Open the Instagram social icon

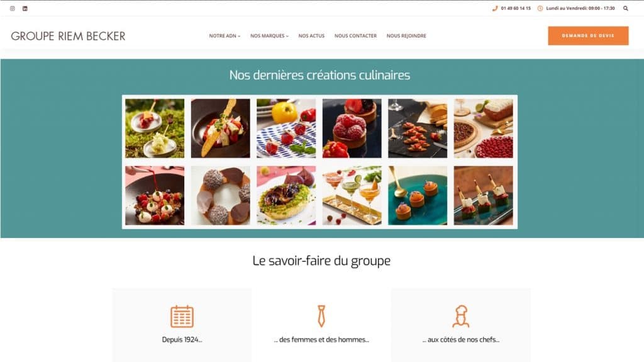[13, 8]
